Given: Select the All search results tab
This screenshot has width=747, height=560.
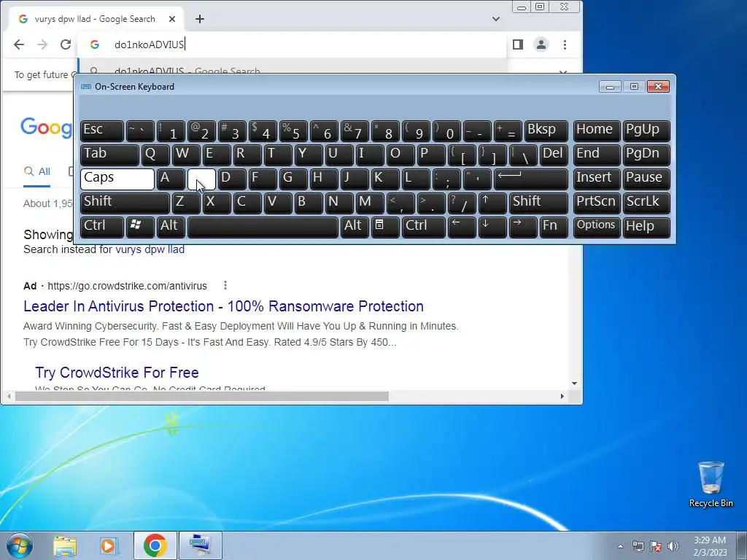Looking at the screenshot, I should pos(37,171).
